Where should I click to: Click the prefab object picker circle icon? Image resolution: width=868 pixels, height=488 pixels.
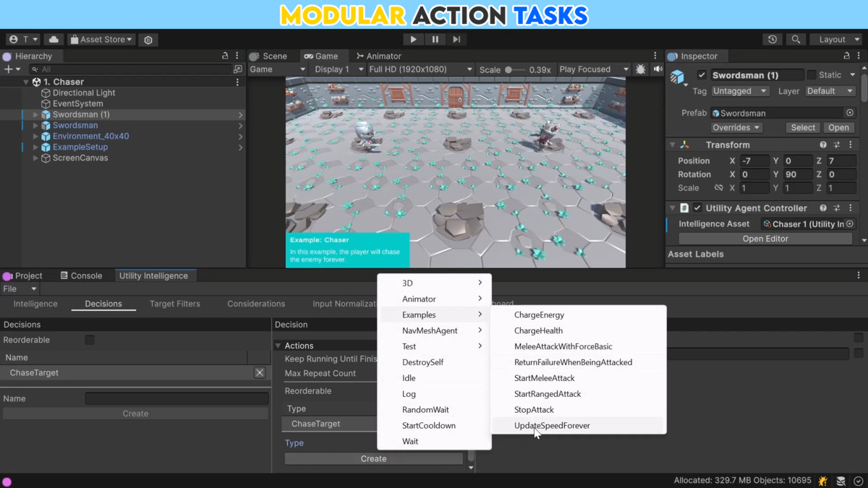tap(850, 113)
